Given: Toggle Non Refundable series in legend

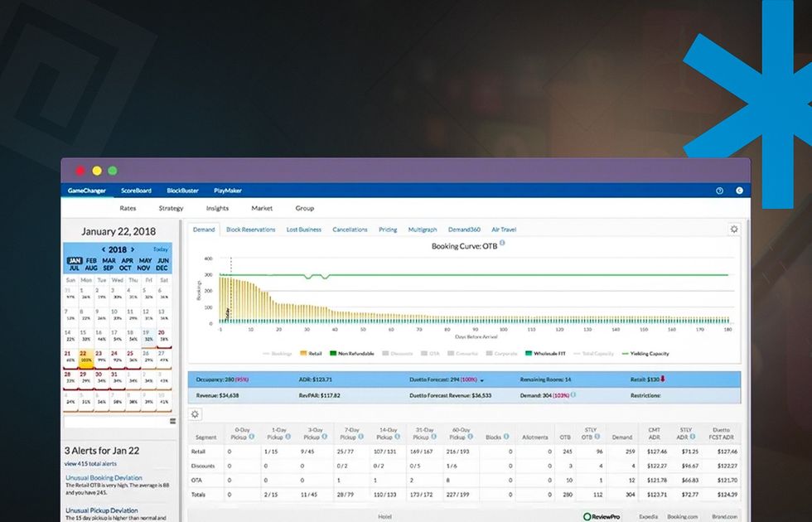Looking at the screenshot, I should click(x=351, y=354).
